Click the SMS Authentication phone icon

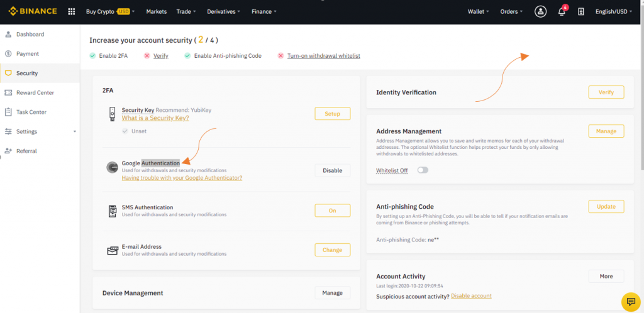click(x=112, y=211)
